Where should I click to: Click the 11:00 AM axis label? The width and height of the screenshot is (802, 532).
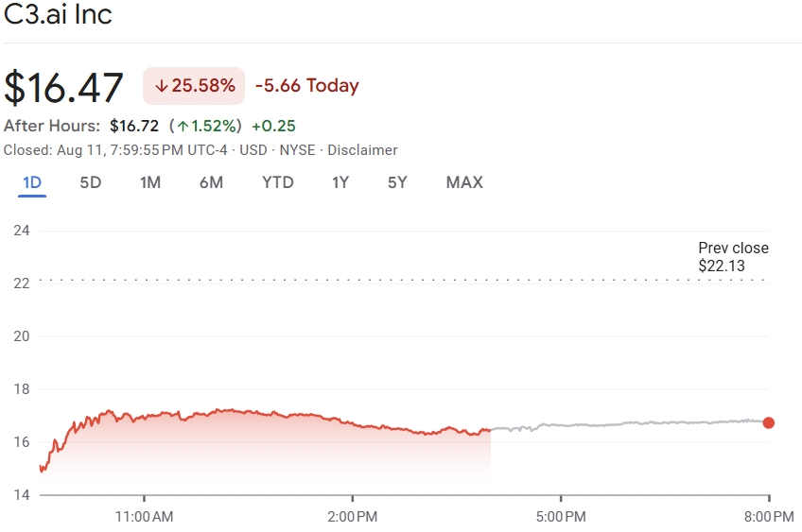[x=144, y=517]
